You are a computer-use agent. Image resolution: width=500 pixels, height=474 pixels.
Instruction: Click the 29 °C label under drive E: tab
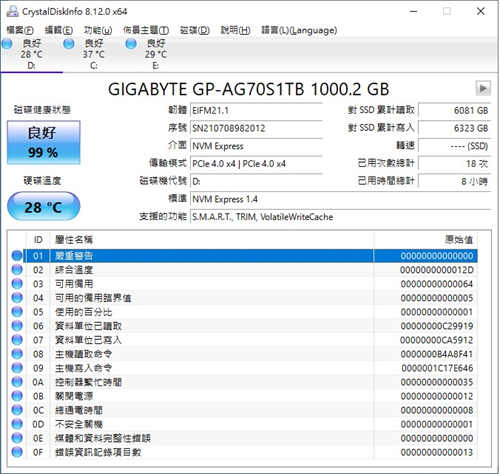tap(156, 54)
